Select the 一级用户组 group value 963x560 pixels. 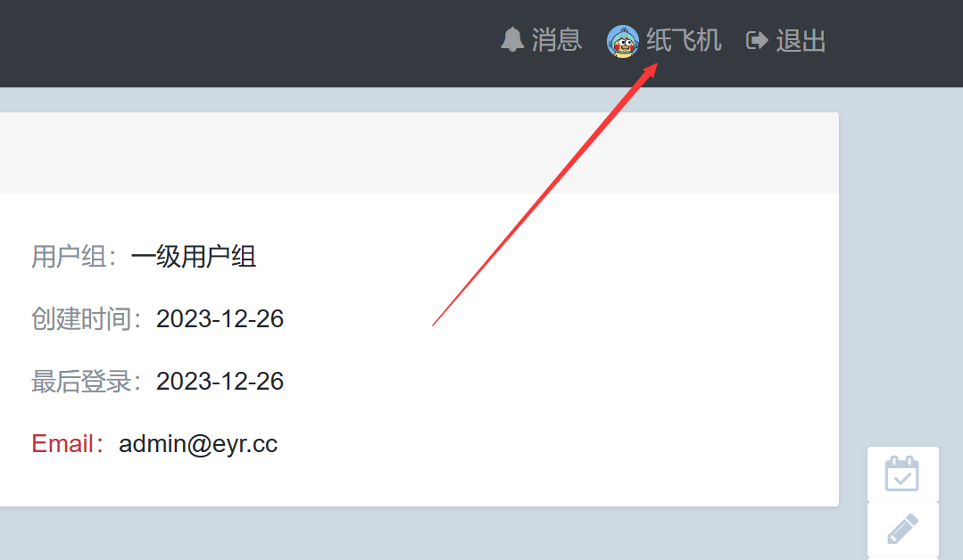point(194,257)
